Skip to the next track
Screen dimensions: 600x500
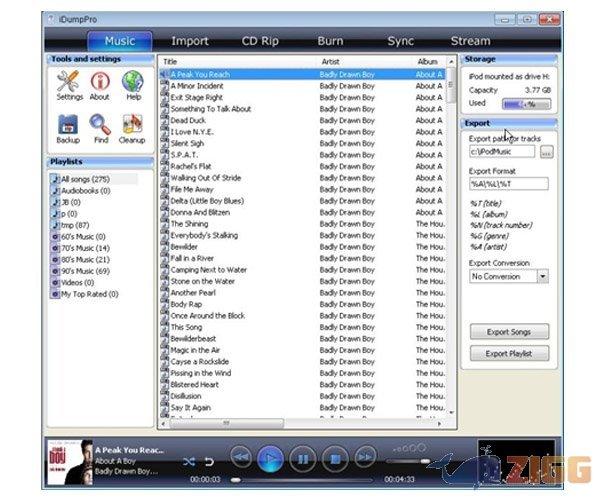tap(366, 459)
